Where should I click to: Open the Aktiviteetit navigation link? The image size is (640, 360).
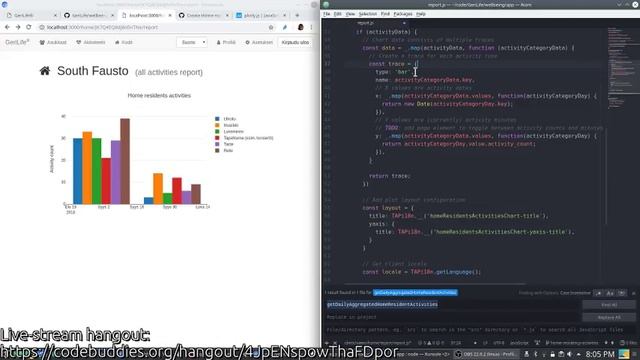[91, 42]
